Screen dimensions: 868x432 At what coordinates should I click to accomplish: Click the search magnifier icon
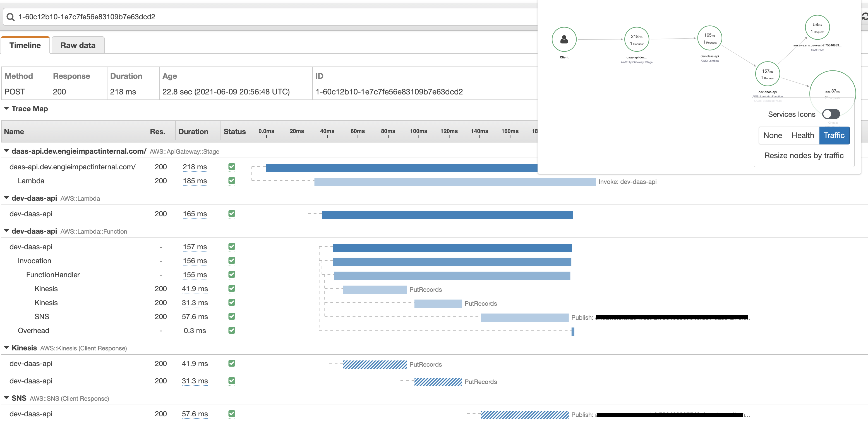click(10, 17)
